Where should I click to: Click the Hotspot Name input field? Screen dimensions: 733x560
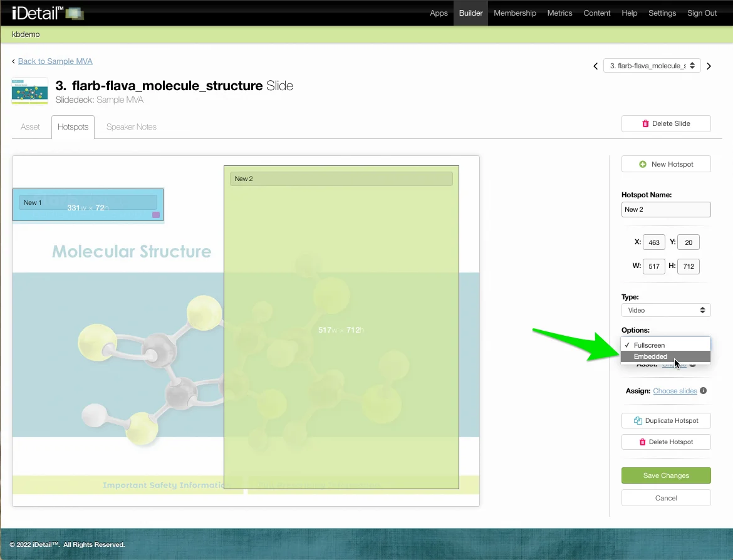[666, 209]
